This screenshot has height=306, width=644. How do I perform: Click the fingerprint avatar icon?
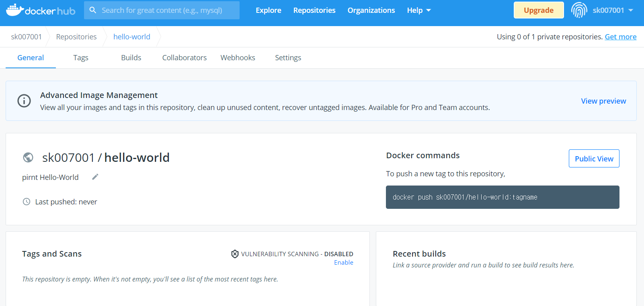pos(579,10)
